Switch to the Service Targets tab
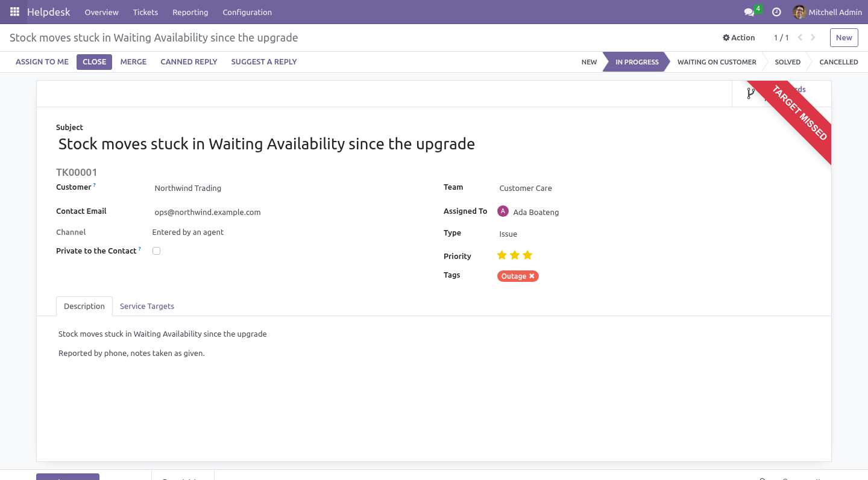 click(x=147, y=306)
